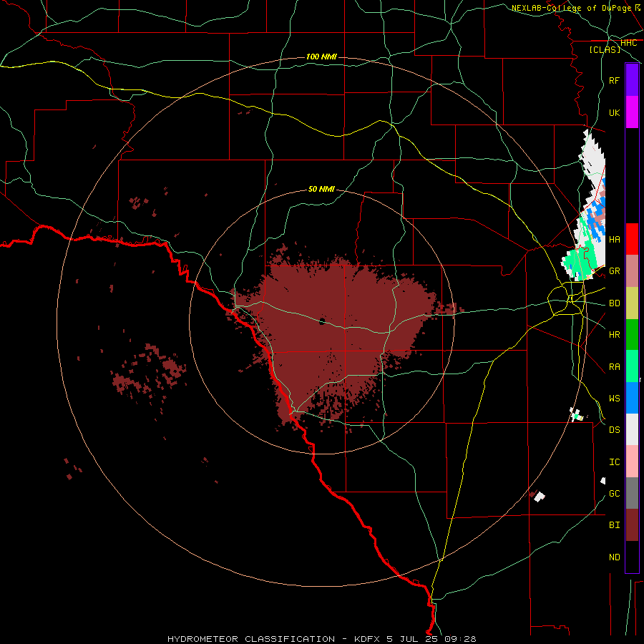The height and width of the screenshot is (644, 644).
Task: Click the GC legend label
Action: pyautogui.click(x=614, y=494)
